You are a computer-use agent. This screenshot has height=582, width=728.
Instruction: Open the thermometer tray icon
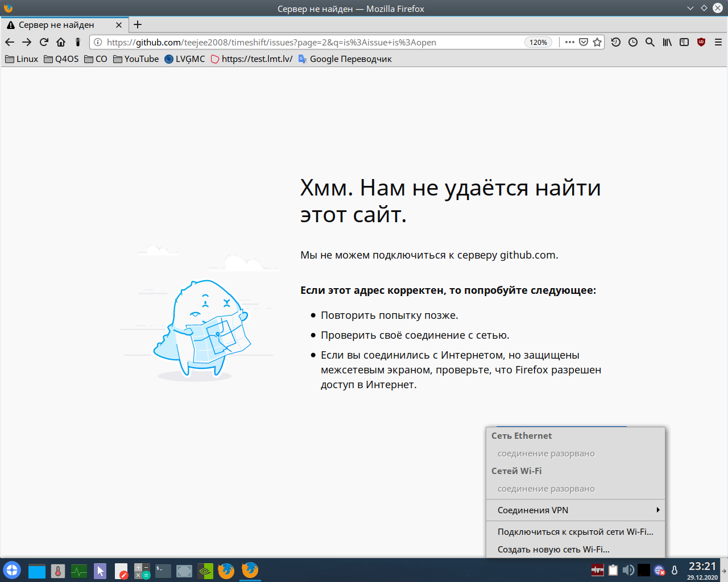click(675, 570)
